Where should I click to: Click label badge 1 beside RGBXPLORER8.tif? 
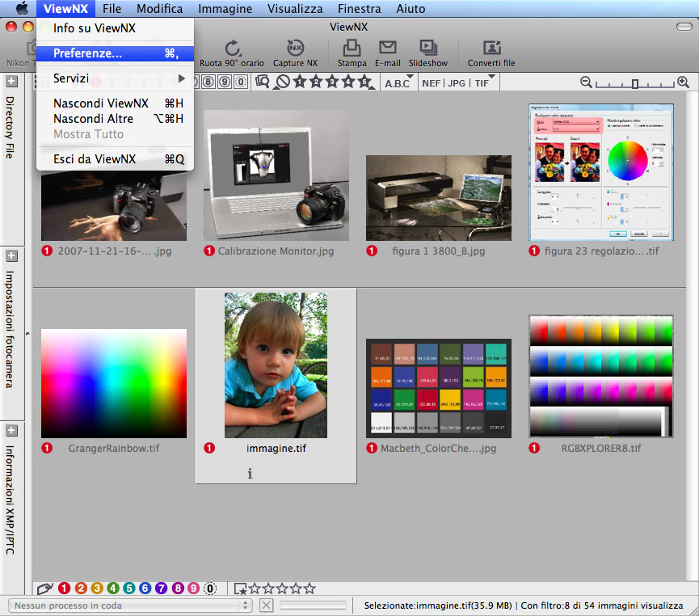[x=534, y=448]
